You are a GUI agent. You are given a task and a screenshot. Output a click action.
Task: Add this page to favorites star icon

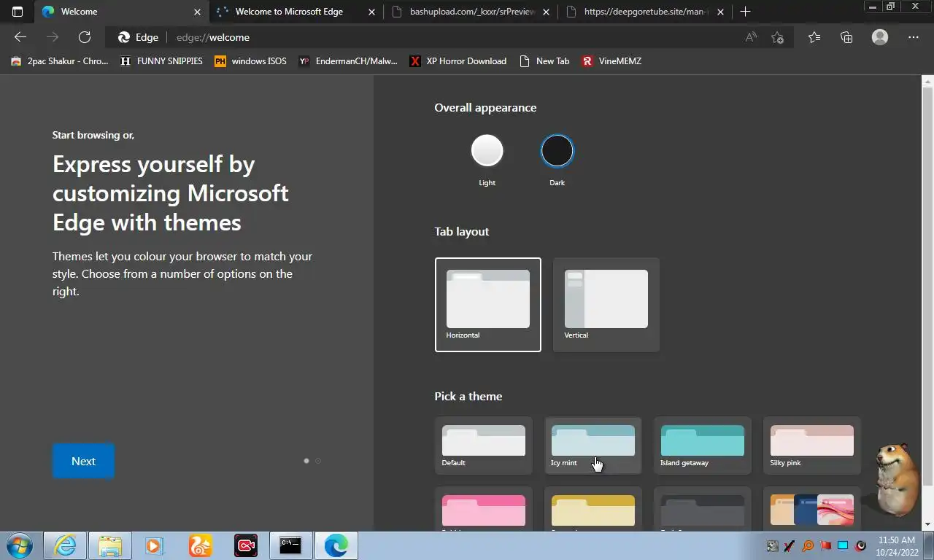click(778, 37)
